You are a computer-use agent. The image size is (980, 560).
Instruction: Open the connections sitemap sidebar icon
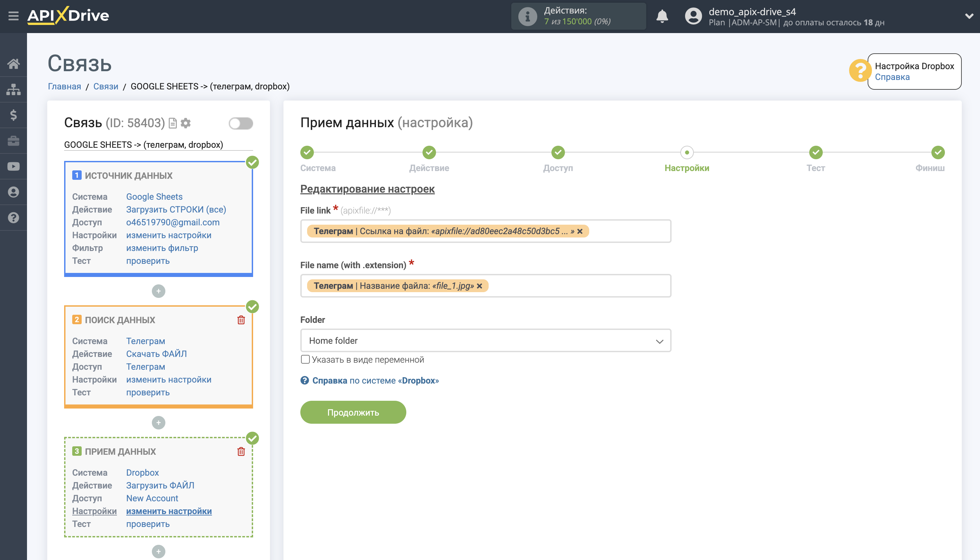(x=13, y=89)
